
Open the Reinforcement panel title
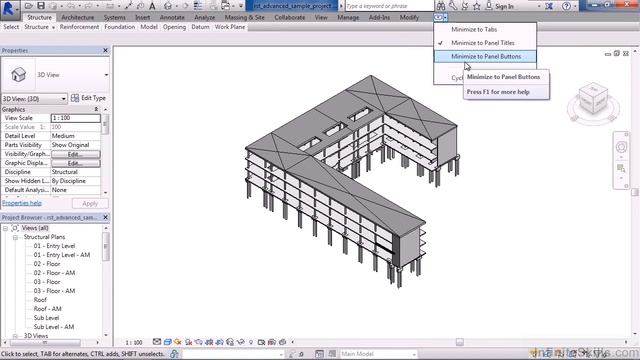pos(79,27)
